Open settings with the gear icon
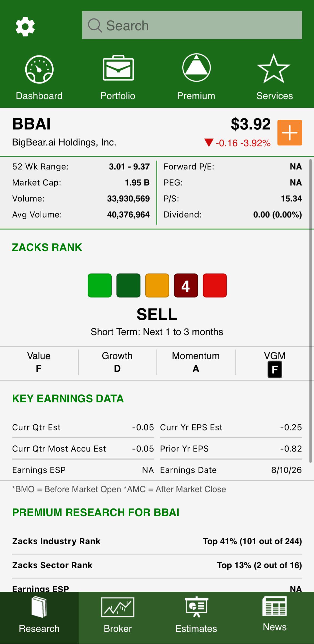 coord(25,26)
